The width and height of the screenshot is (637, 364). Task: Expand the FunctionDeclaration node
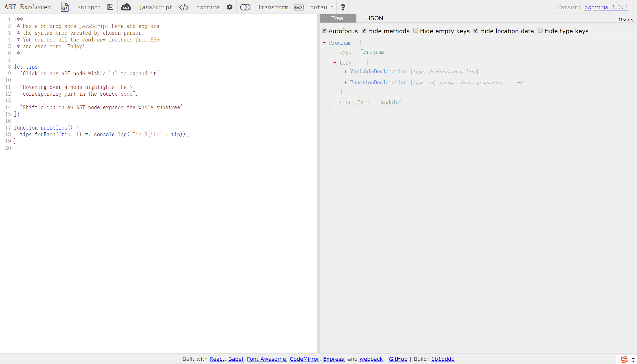pyautogui.click(x=345, y=83)
